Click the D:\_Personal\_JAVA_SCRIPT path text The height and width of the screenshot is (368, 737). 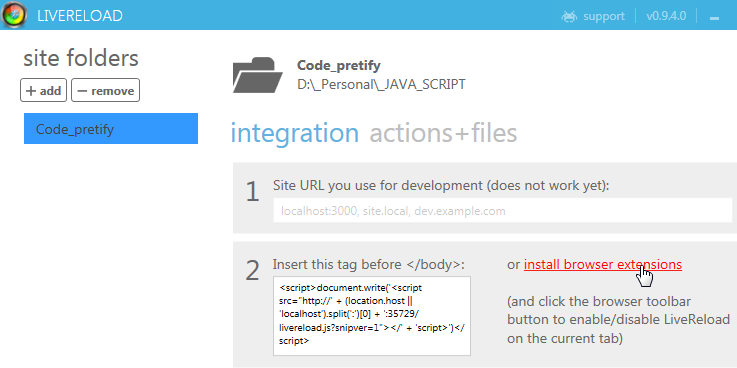click(381, 85)
